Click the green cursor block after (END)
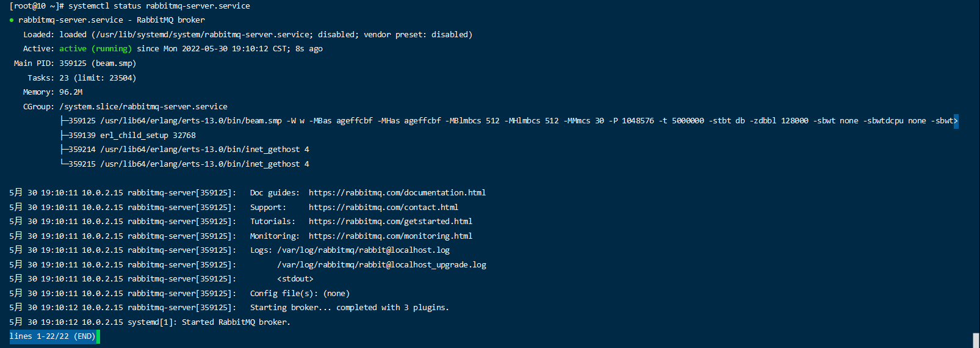Screen dimensions: 980x348 [x=98, y=336]
